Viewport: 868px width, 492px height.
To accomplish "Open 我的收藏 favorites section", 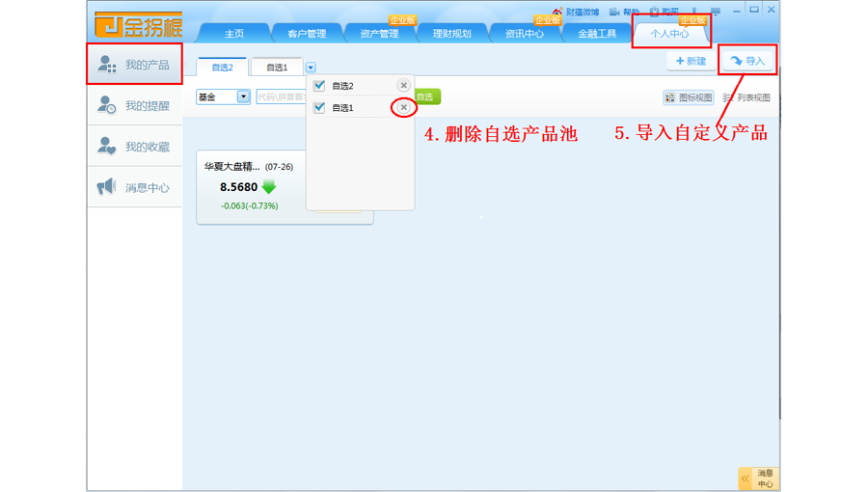I will click(135, 147).
